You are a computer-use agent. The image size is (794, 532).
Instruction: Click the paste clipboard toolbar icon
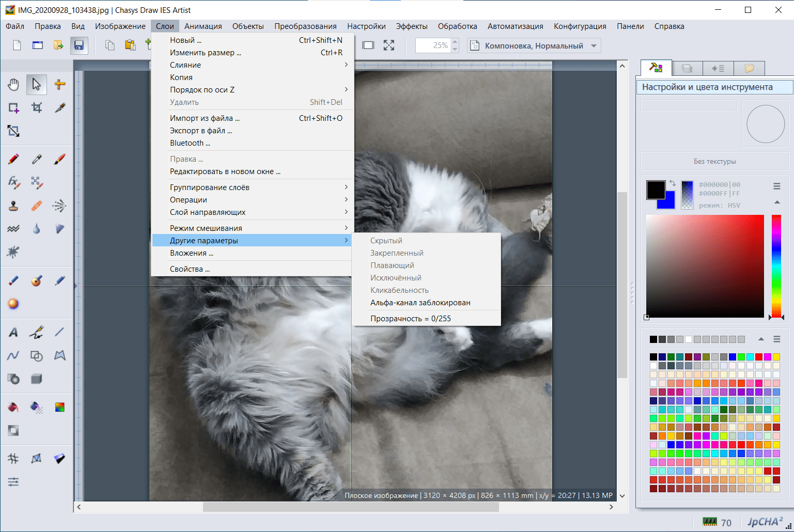[130, 45]
